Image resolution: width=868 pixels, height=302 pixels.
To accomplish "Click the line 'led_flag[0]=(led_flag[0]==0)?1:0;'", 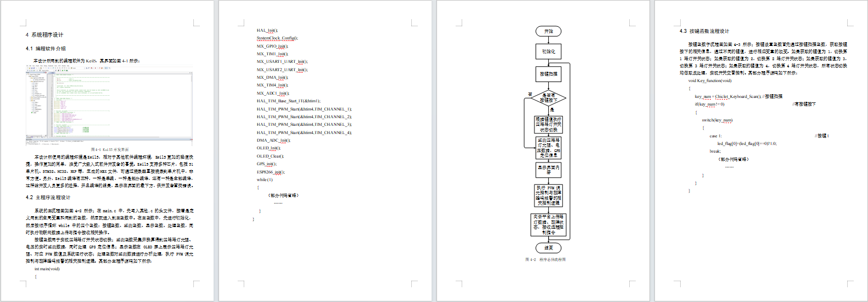I will click(x=747, y=143).
